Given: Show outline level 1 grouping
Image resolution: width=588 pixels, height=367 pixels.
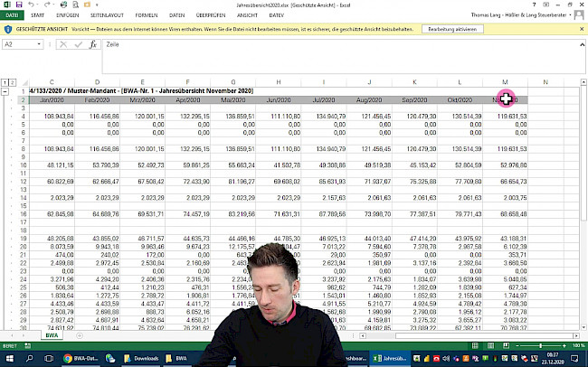Looking at the screenshot, I should [x=4, y=83].
